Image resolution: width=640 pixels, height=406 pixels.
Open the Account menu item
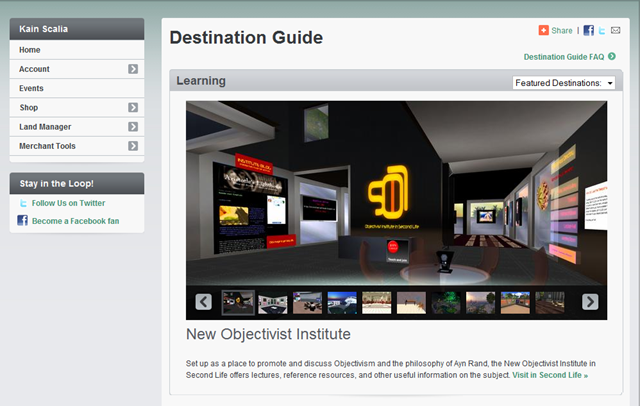(x=77, y=69)
